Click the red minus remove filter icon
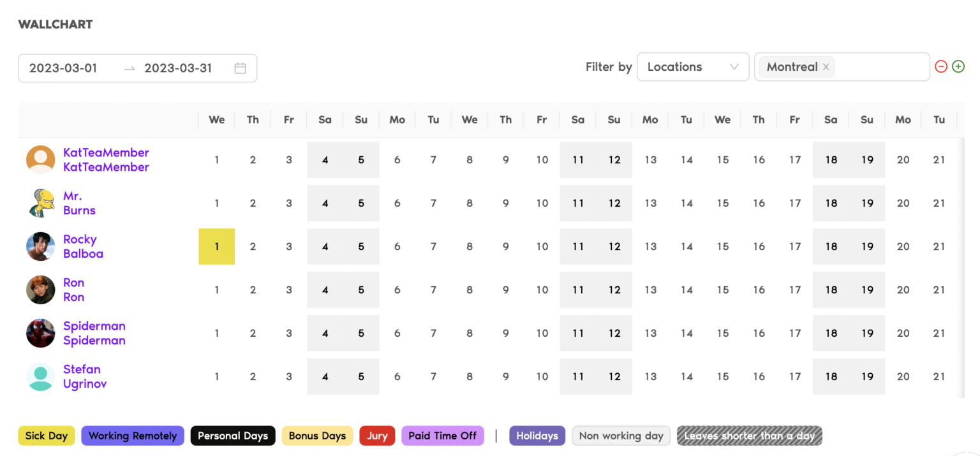The image size is (980, 456). [x=940, y=66]
